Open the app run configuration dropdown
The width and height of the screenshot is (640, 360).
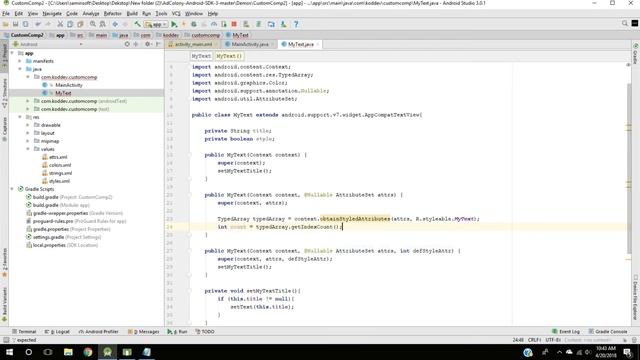pos(156,24)
